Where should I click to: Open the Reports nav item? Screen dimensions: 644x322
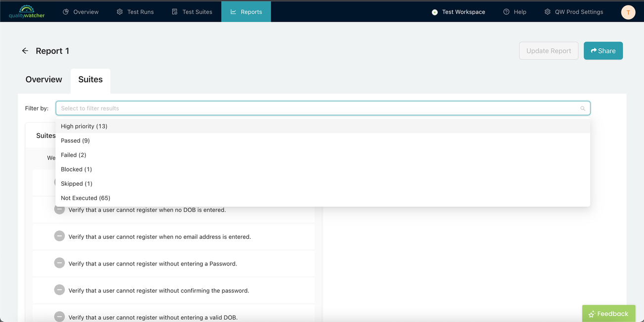pos(246,12)
